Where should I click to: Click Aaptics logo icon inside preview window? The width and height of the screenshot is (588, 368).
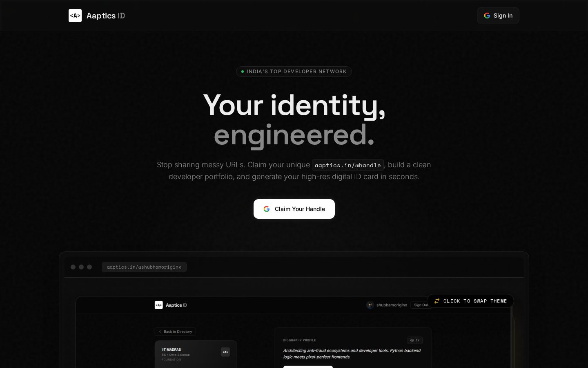point(159,305)
